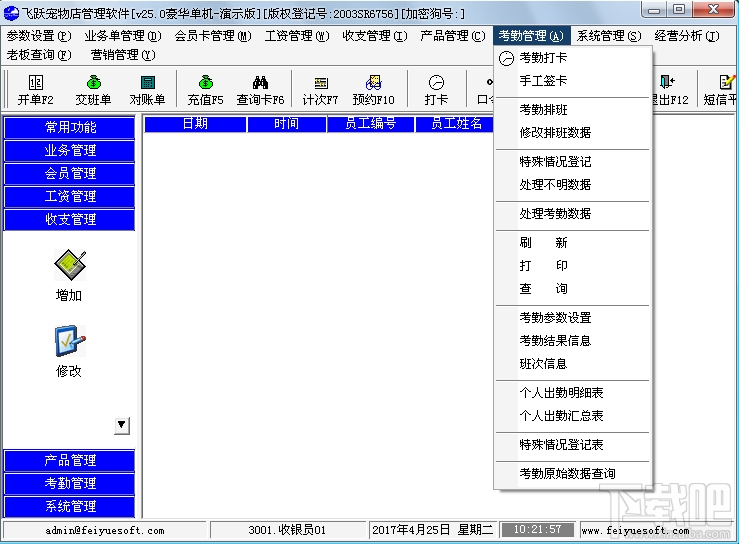Image resolution: width=739 pixels, height=544 pixels.
Task: Open the 参数设置(P) menu
Action: coord(39,36)
